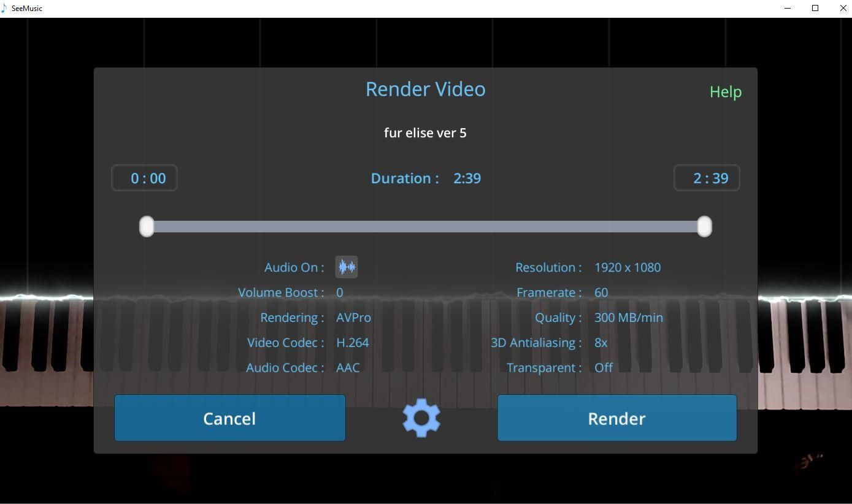
Task: Change the Quality 300 MB/min value
Action: tap(629, 318)
